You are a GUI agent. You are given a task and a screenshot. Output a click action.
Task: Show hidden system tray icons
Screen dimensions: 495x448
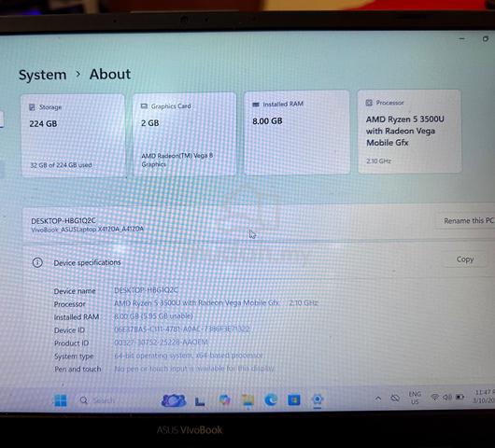coord(378,399)
